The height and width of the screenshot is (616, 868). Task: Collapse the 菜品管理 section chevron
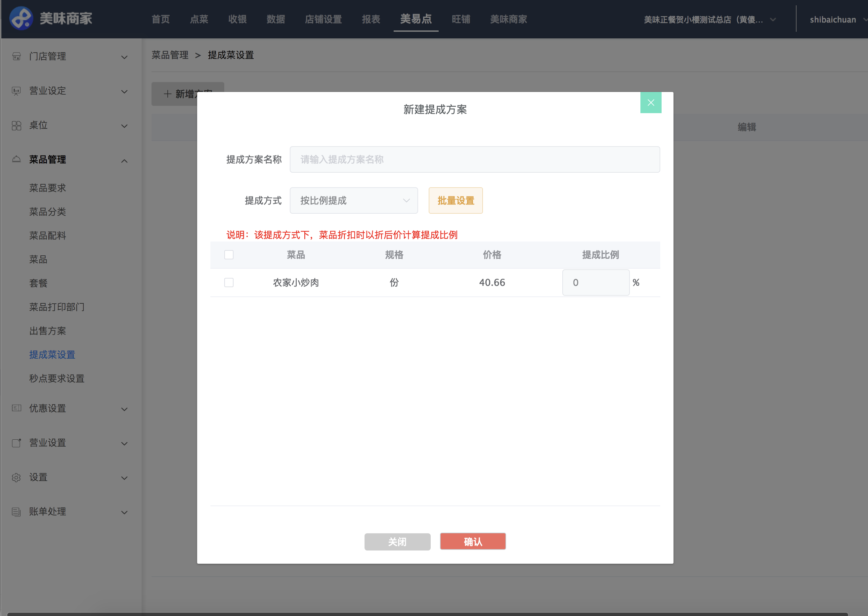pos(124,161)
